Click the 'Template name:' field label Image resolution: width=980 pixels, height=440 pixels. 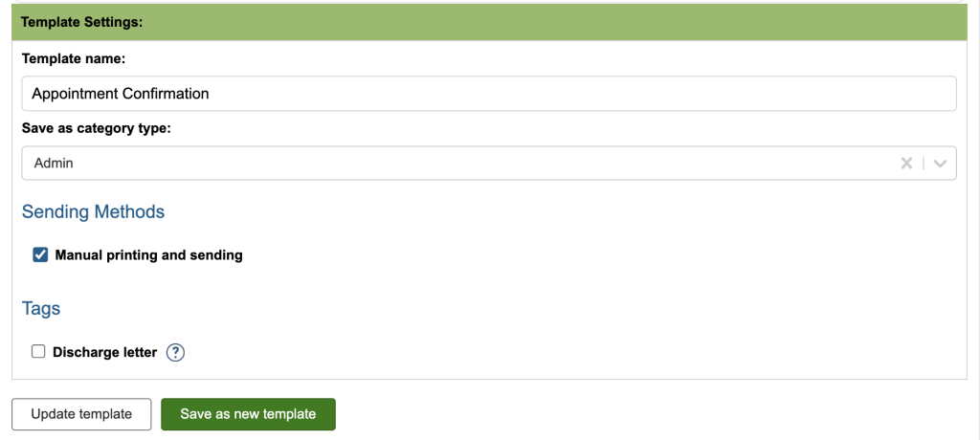74,58
